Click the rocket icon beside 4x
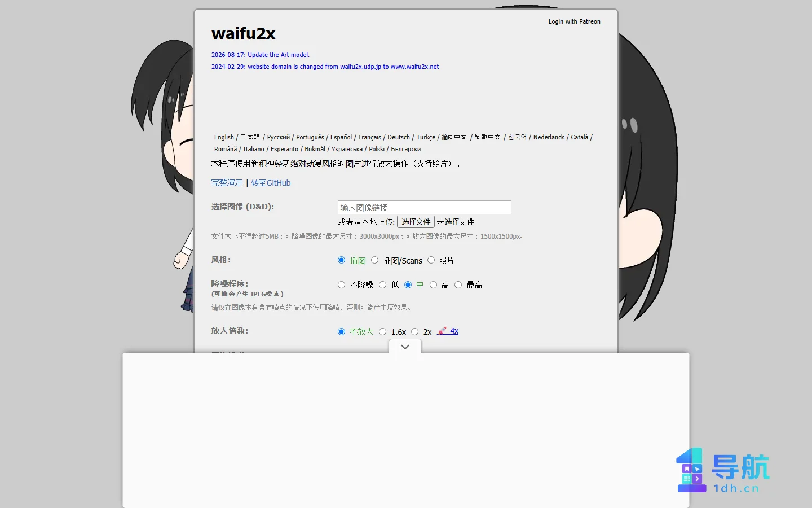The image size is (812, 508). [442, 331]
